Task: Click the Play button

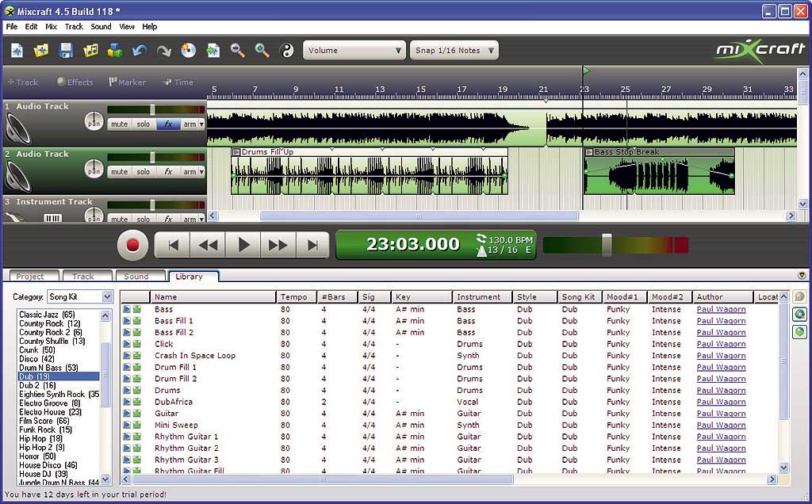Action: pyautogui.click(x=243, y=244)
